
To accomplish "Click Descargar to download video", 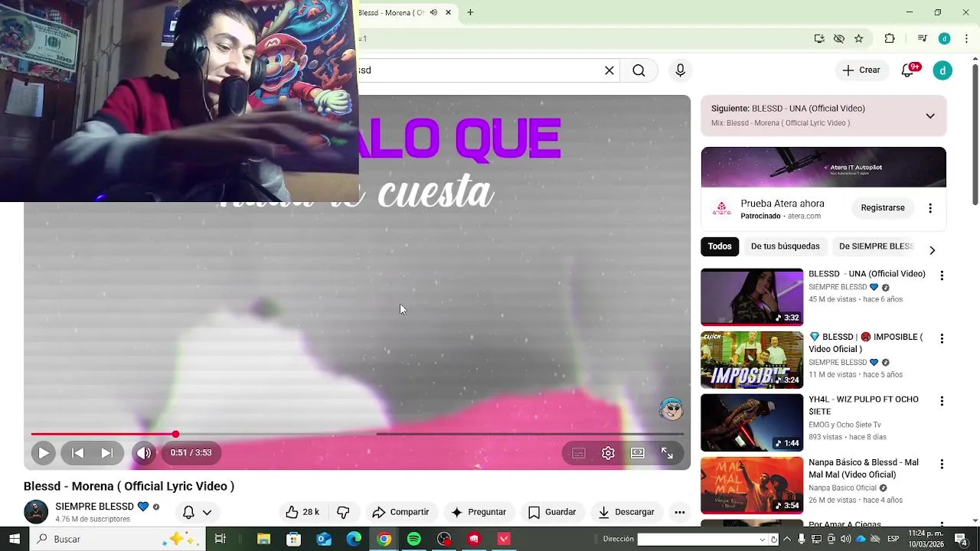I will 626,512.
